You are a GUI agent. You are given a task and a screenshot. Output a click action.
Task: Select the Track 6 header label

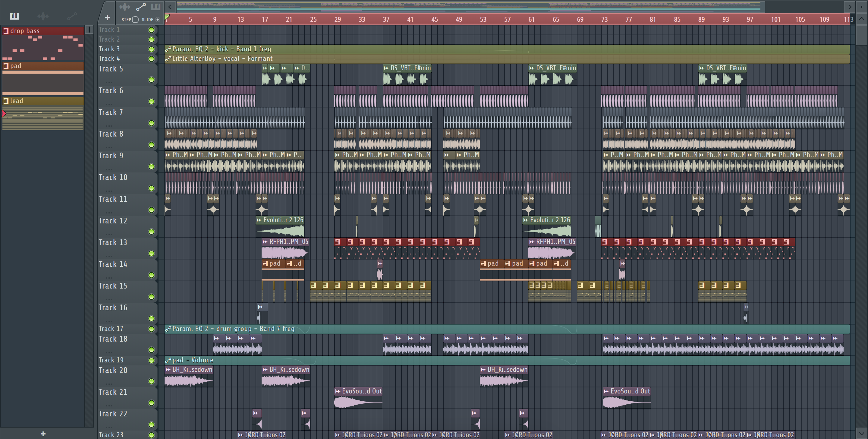(111, 91)
